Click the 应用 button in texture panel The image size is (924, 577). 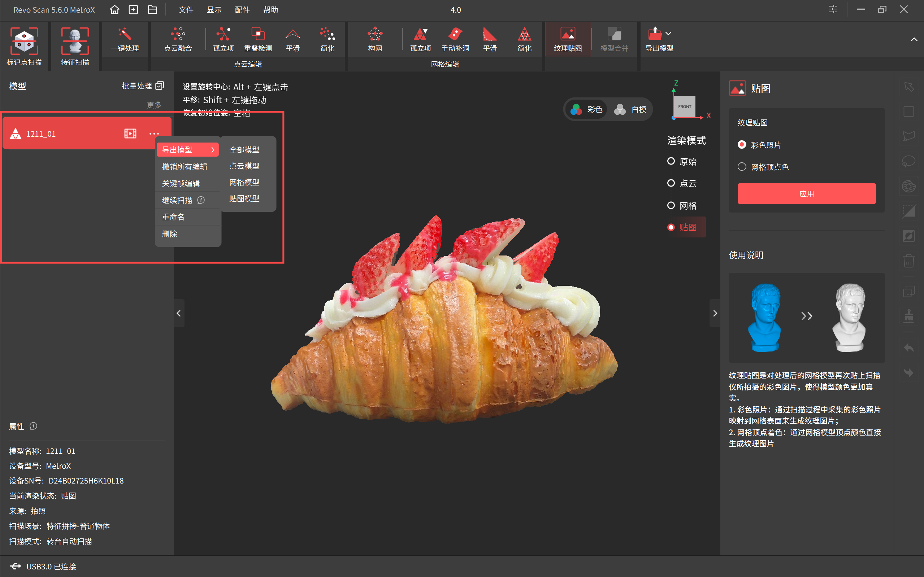point(806,193)
